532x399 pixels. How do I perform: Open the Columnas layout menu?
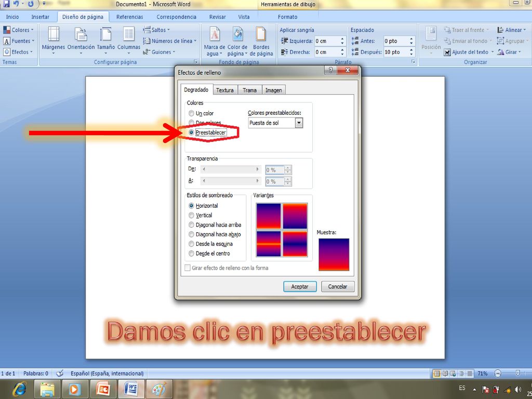coord(129,41)
